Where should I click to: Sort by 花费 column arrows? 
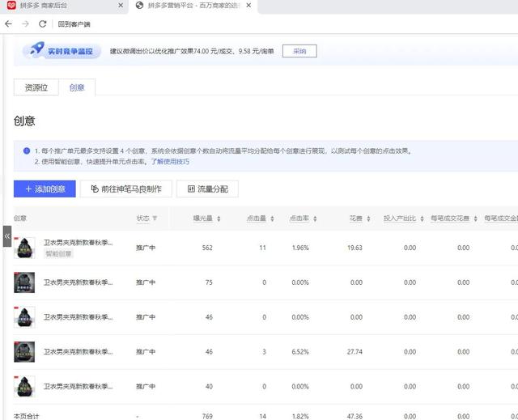coord(369,218)
